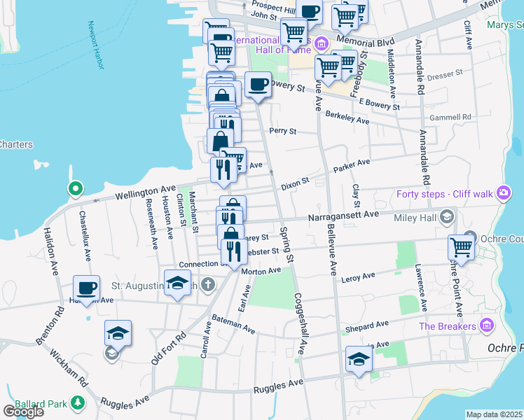The width and height of the screenshot is (524, 420).
Task: Click the large shopping bag marker near Perry St
Action: coord(220,142)
